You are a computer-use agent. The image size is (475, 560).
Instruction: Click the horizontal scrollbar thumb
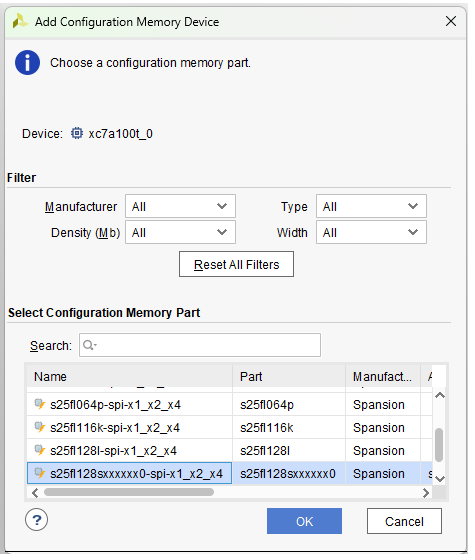129,492
